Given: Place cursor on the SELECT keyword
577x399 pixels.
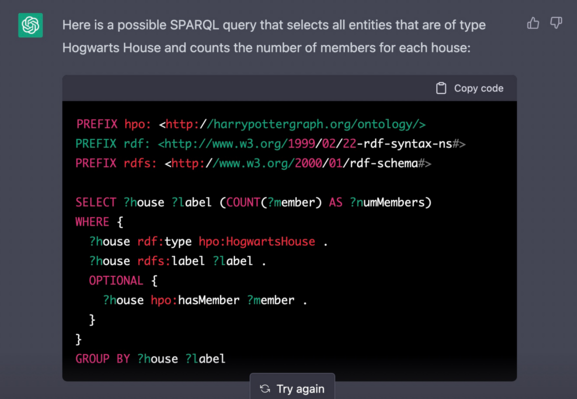Looking at the screenshot, I should click(96, 202).
